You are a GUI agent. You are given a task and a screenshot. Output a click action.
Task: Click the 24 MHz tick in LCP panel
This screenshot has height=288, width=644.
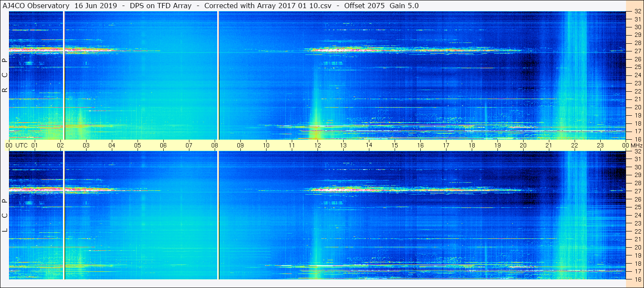click(638, 215)
